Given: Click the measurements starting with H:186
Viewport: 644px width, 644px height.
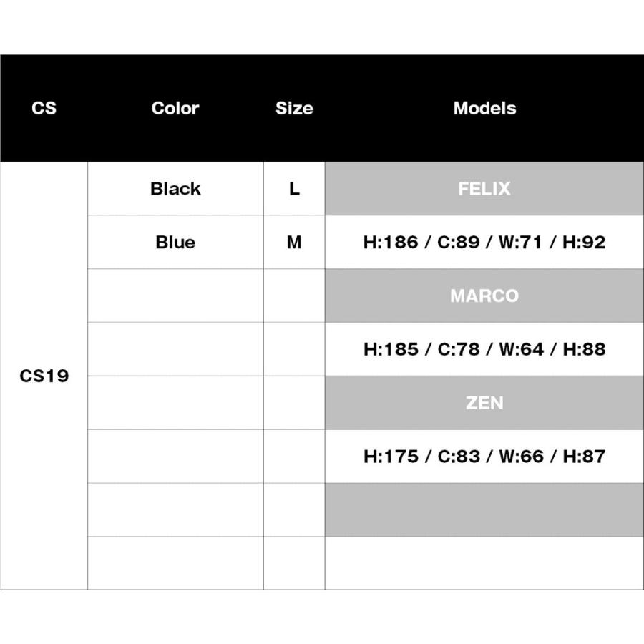Looking at the screenshot, I should pyautogui.click(x=484, y=243).
